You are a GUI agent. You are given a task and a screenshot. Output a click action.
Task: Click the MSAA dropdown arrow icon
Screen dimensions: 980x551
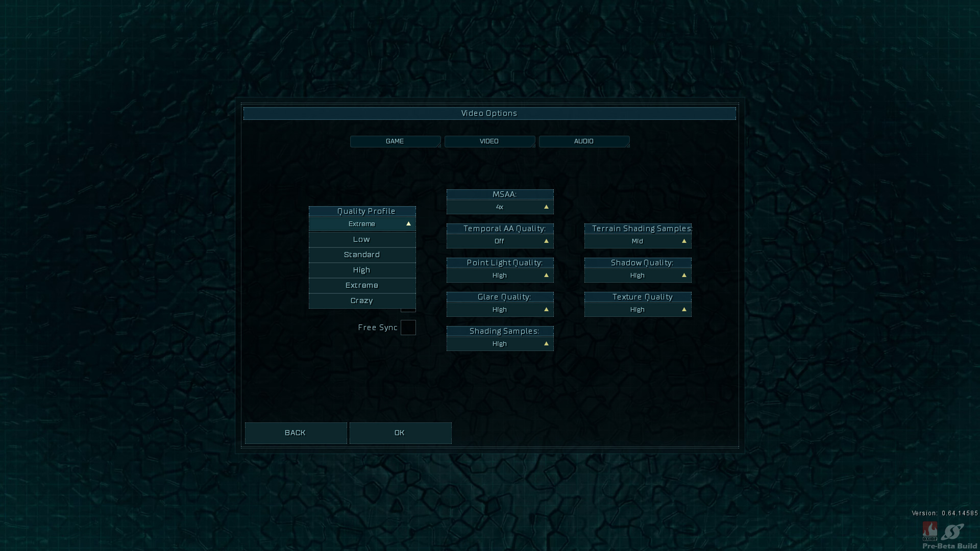point(546,207)
